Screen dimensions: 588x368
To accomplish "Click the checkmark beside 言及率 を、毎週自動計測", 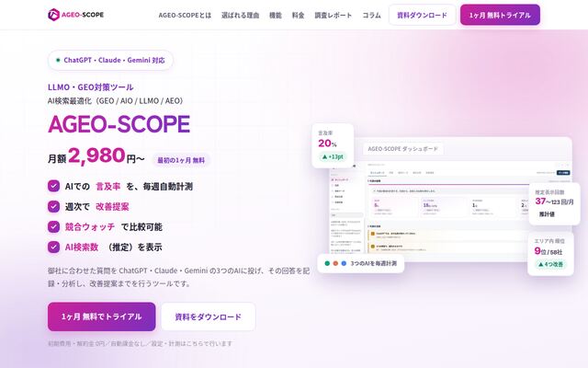I will click(53, 186).
